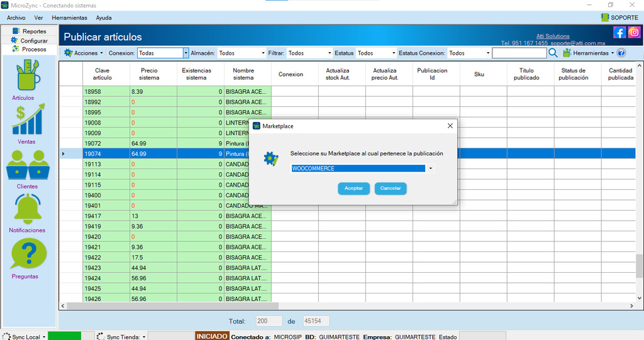The width and height of the screenshot is (644, 340).
Task: Click the Procesos icon in sidebar
Action: 16,49
